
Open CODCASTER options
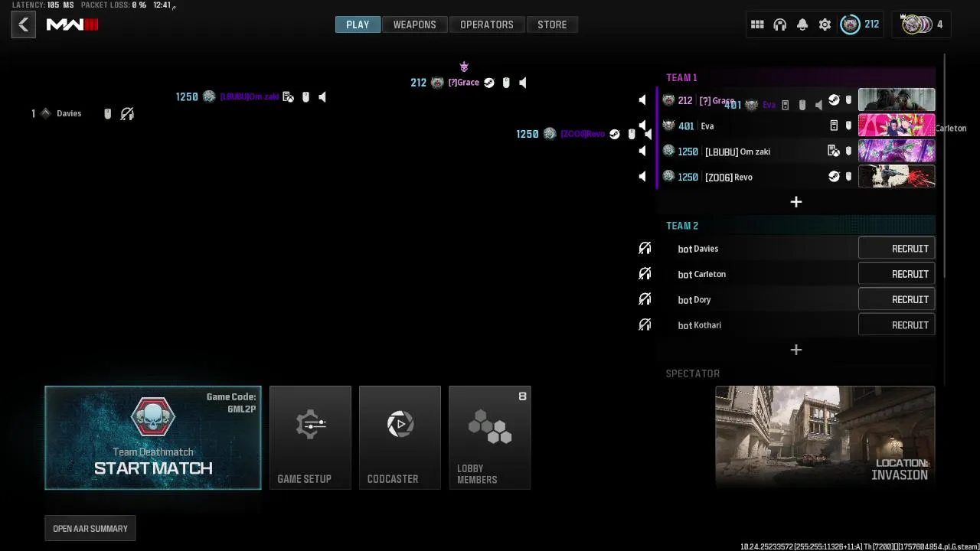(x=400, y=438)
